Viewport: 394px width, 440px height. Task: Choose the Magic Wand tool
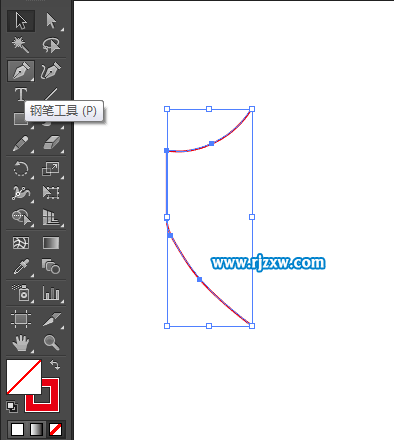21,45
